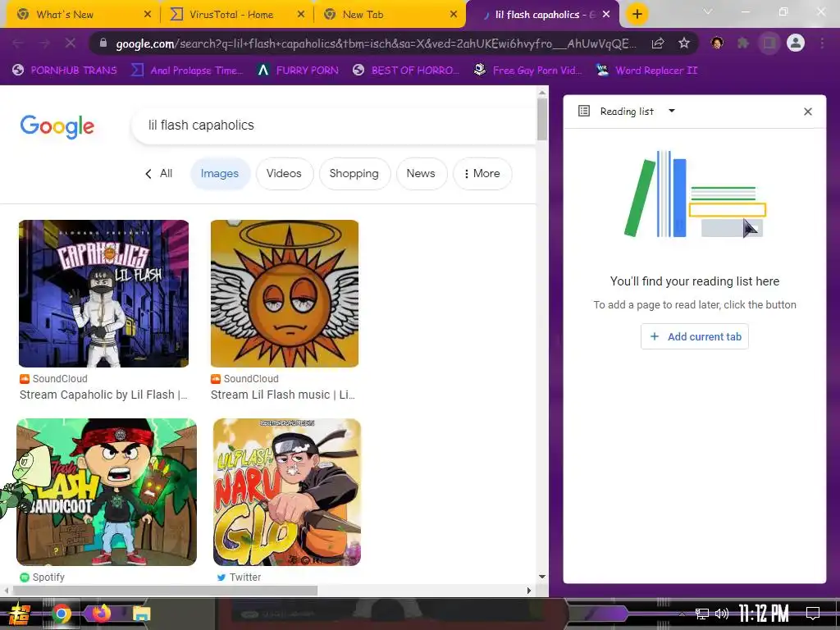
Task: Click the address bar URL field
Action: pos(376,43)
